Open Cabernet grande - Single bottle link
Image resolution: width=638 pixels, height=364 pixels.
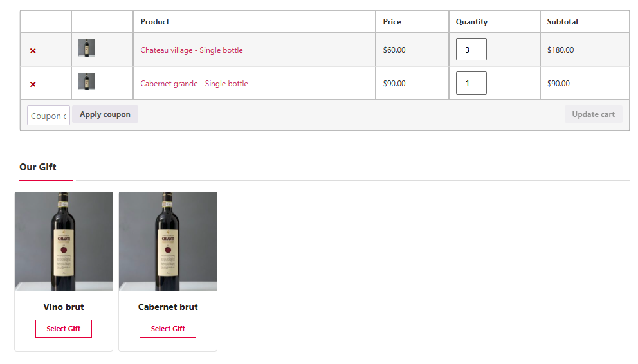click(x=194, y=84)
